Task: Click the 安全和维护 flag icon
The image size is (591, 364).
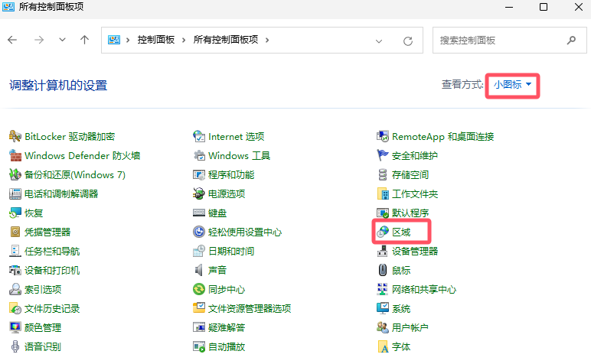Action: (383, 155)
